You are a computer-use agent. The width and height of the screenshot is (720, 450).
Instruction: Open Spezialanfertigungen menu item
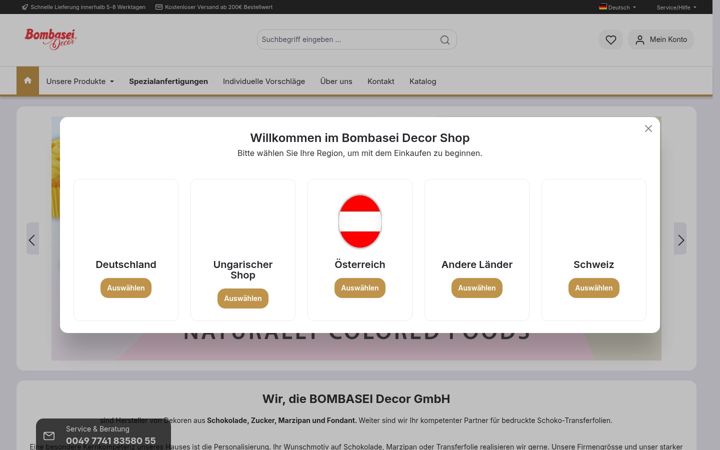[168, 81]
